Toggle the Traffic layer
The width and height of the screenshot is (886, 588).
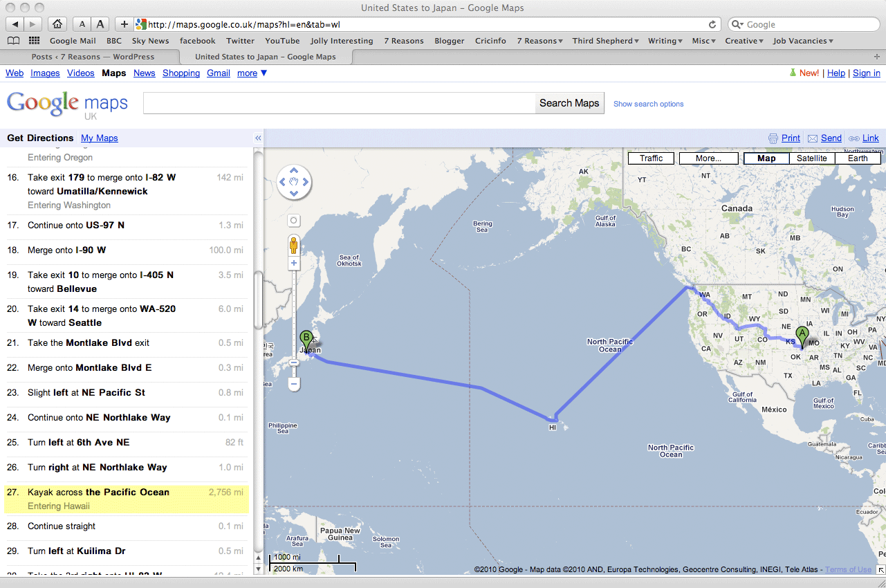(651, 158)
